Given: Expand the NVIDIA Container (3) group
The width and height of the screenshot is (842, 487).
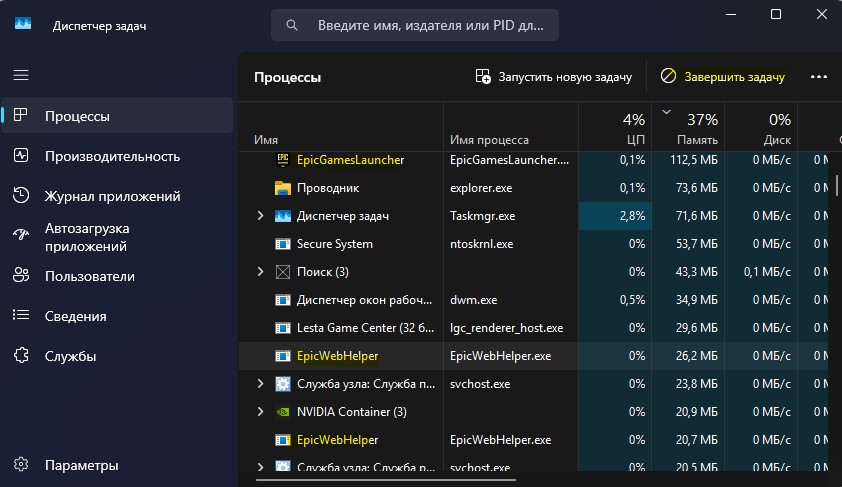Looking at the screenshot, I should [x=260, y=412].
